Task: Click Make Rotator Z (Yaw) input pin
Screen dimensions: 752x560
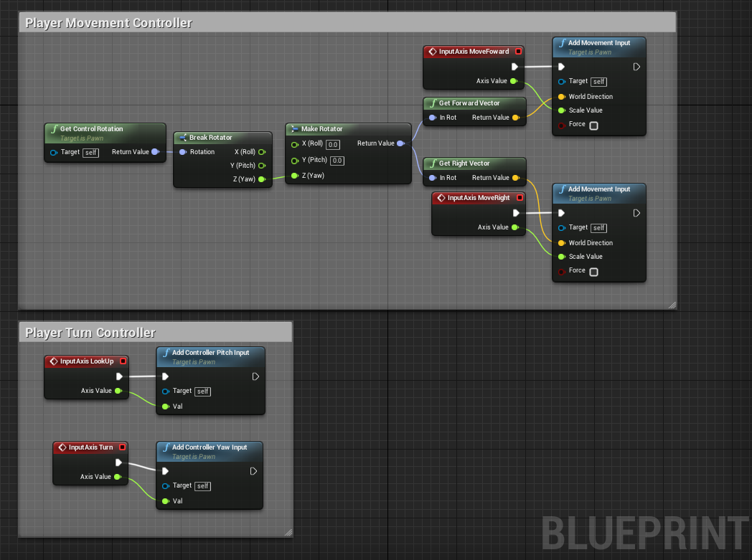Action: coord(295,176)
